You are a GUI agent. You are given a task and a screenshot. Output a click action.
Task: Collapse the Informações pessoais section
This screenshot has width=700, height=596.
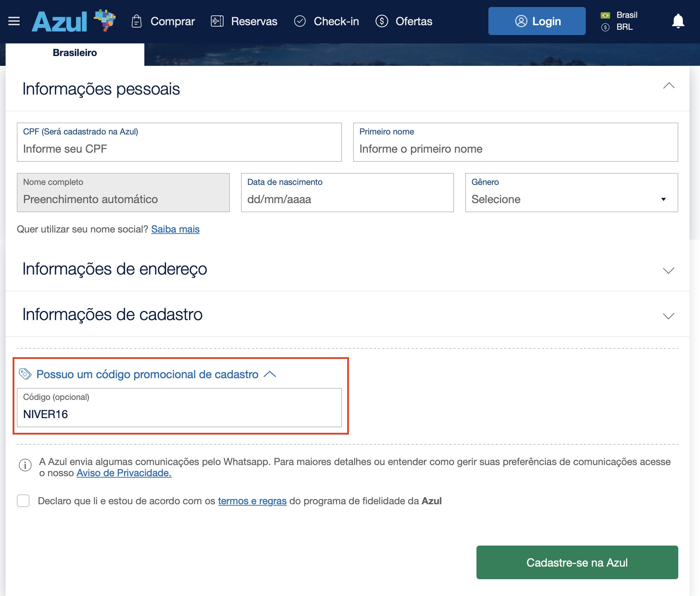(669, 86)
